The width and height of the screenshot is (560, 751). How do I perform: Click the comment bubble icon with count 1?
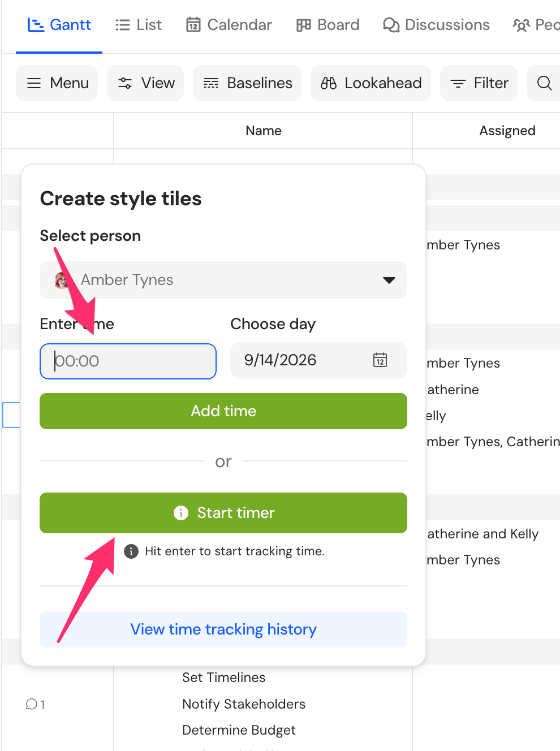point(32,704)
